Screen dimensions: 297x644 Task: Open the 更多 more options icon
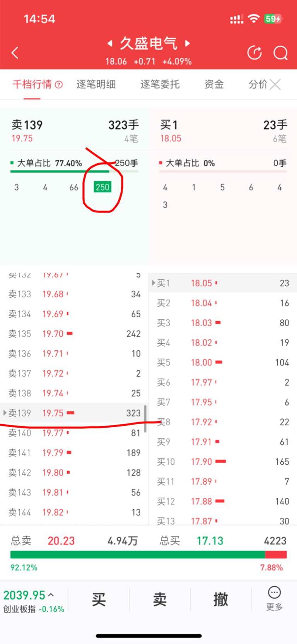point(274,598)
